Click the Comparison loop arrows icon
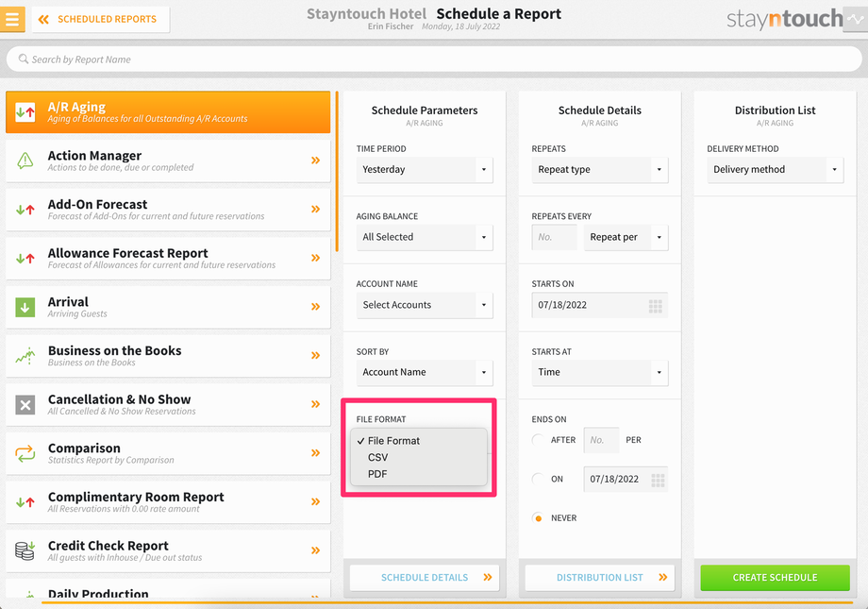This screenshot has width=868, height=609. point(25,453)
